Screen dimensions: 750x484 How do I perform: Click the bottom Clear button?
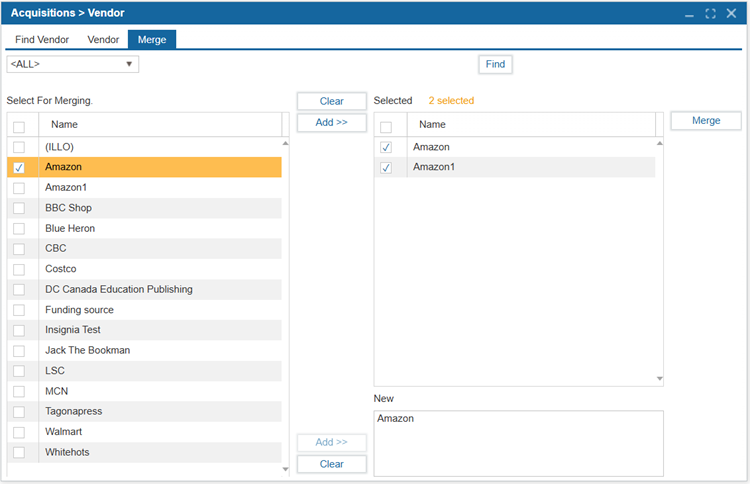[331, 464]
